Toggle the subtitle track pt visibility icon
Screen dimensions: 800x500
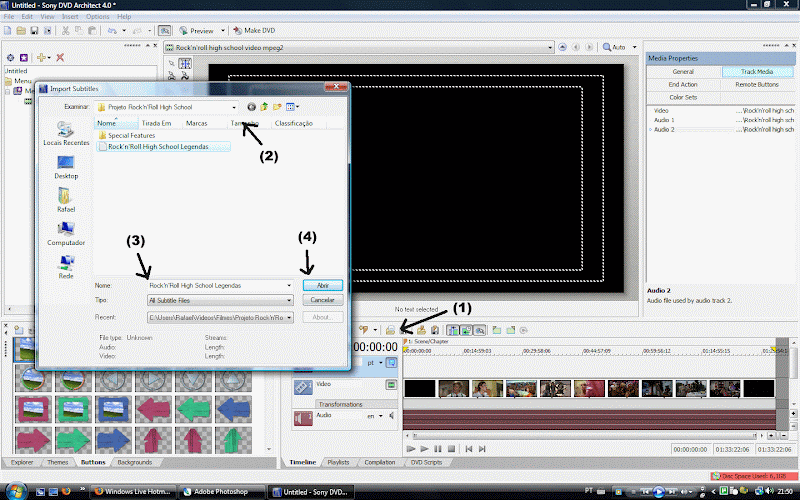391,363
